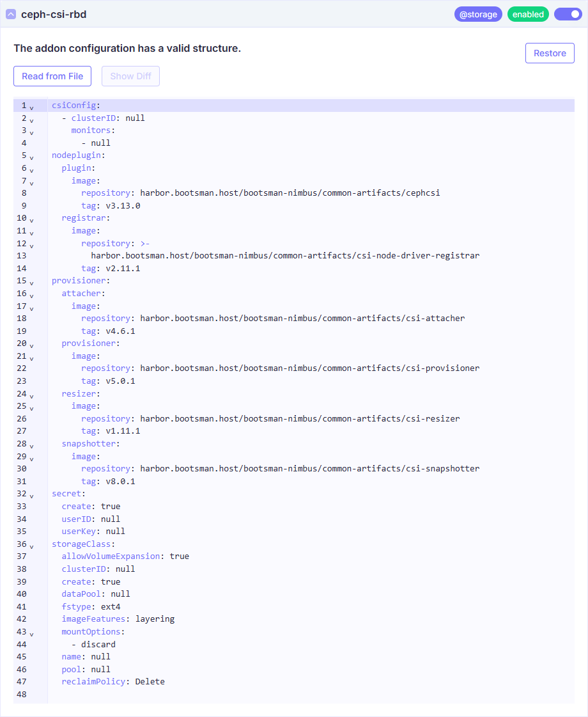Click the enabled status badge
The image size is (588, 717).
click(x=528, y=14)
